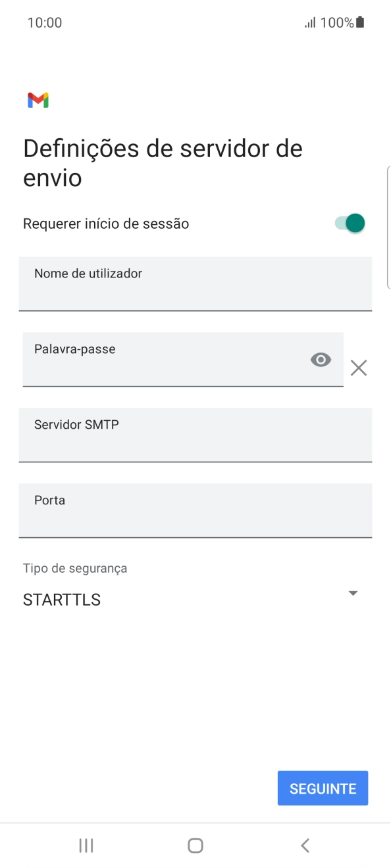
Task: Toggle password visibility in Palavra-passe field
Action: (x=321, y=359)
